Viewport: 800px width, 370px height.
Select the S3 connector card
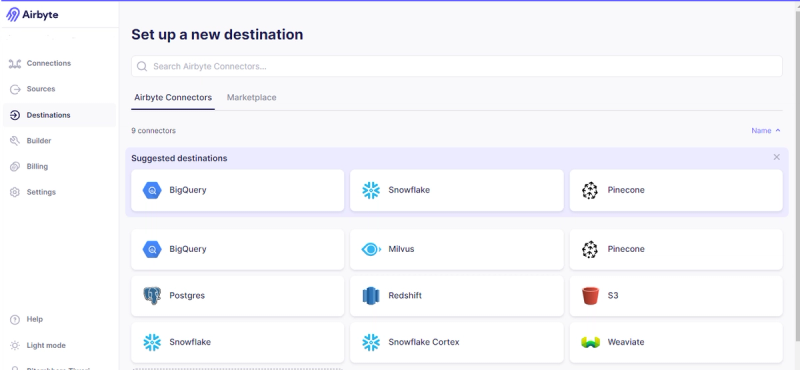click(676, 296)
